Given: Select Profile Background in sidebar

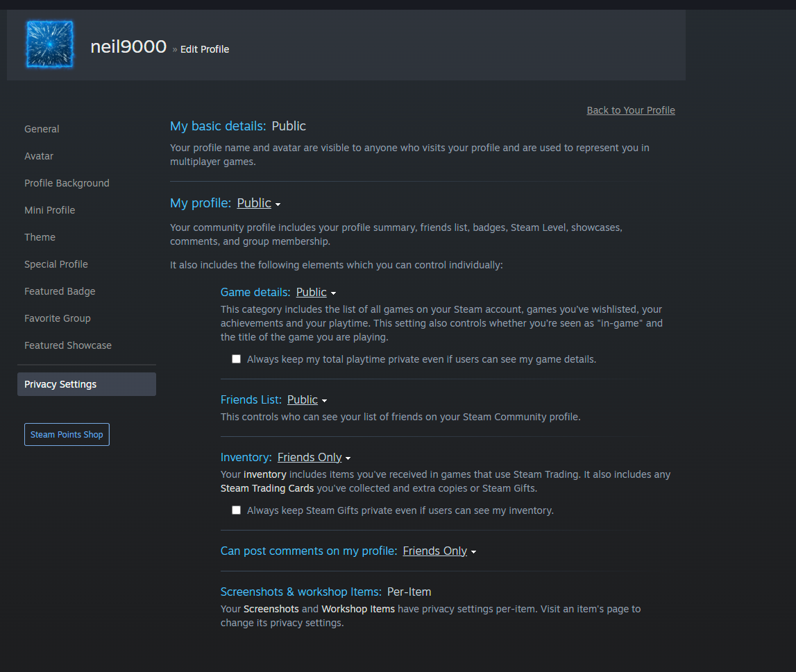Looking at the screenshot, I should coord(67,183).
